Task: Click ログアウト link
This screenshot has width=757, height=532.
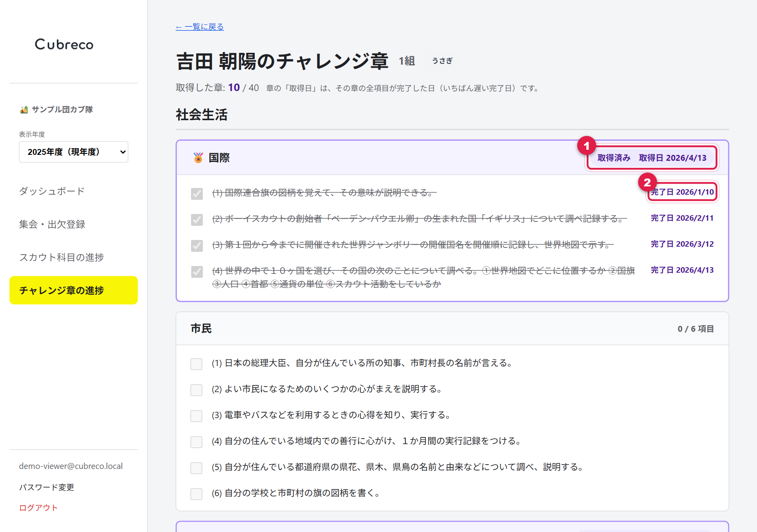Action: coord(39,508)
